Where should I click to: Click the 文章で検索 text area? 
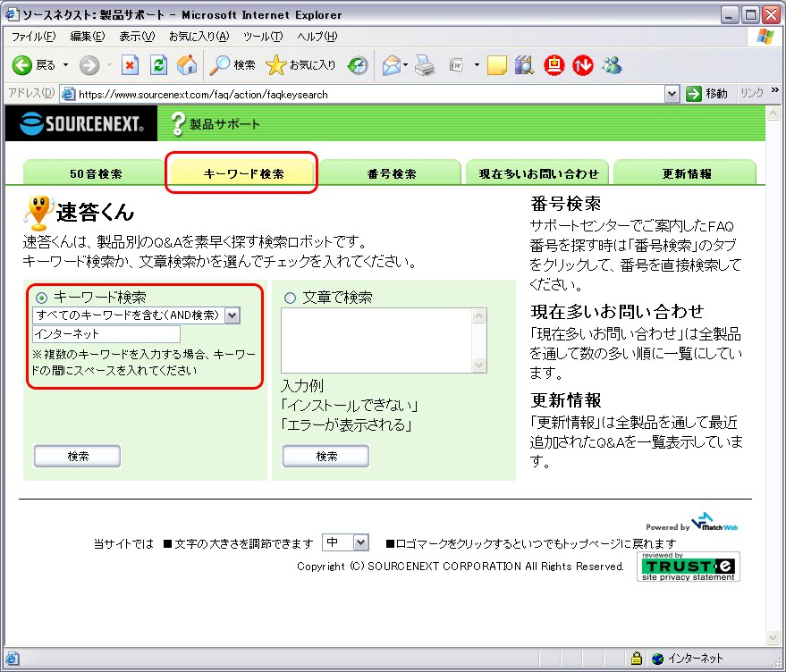376,340
